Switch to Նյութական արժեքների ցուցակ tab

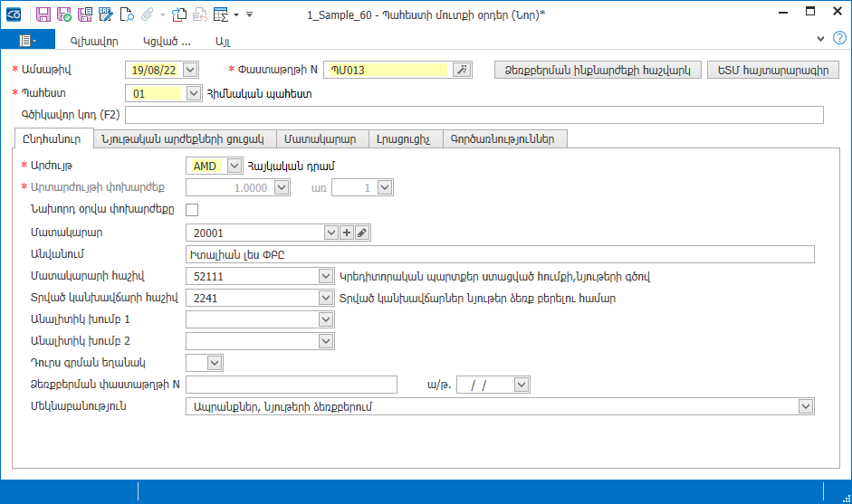(183, 139)
